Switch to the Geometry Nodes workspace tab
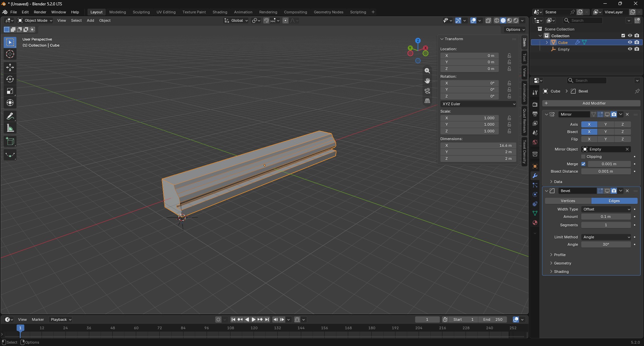 (329, 12)
